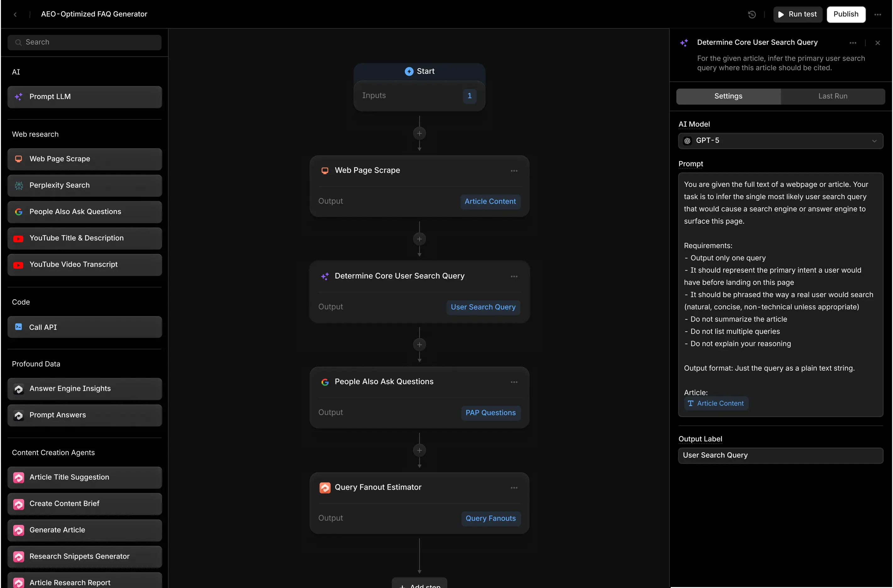Switch to the Settings tab
Screen dimensions: 893x588
pyautogui.click(x=728, y=96)
